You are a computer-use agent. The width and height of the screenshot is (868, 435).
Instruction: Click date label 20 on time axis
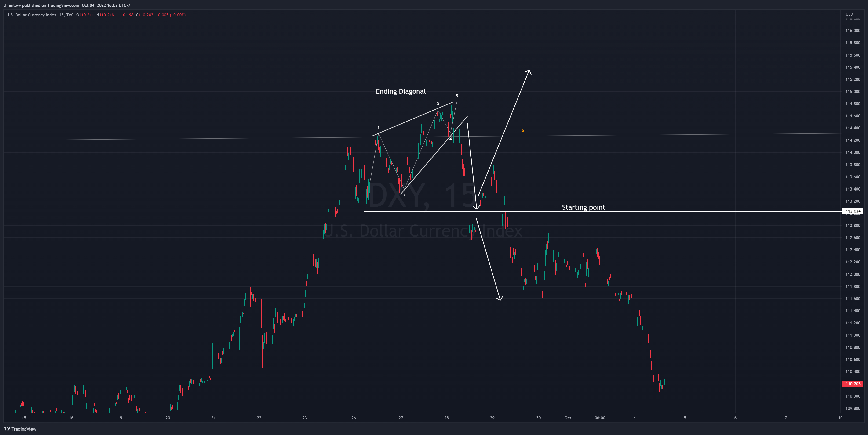pyautogui.click(x=168, y=418)
